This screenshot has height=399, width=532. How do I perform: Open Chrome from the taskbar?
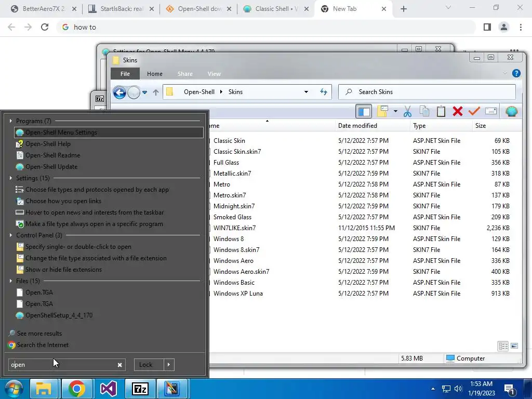coord(77,389)
